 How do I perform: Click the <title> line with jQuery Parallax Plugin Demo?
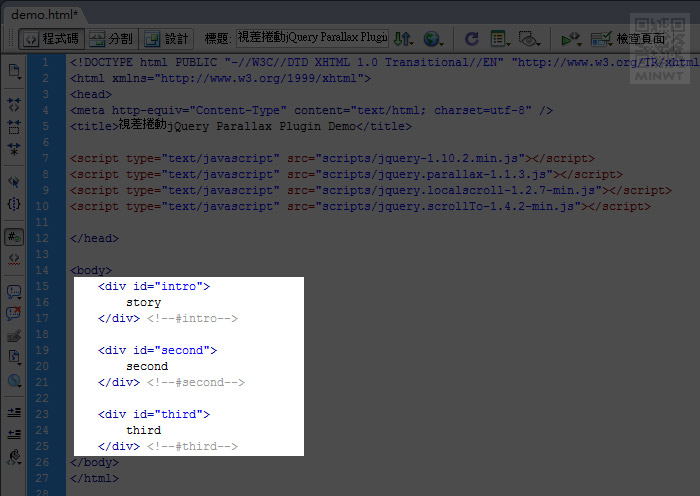click(241, 125)
